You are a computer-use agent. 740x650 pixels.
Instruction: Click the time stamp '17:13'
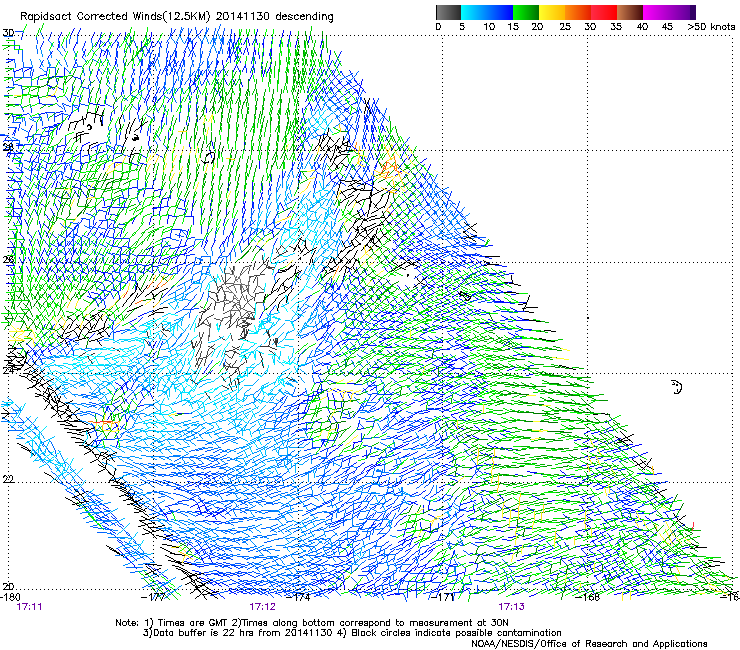point(512,607)
